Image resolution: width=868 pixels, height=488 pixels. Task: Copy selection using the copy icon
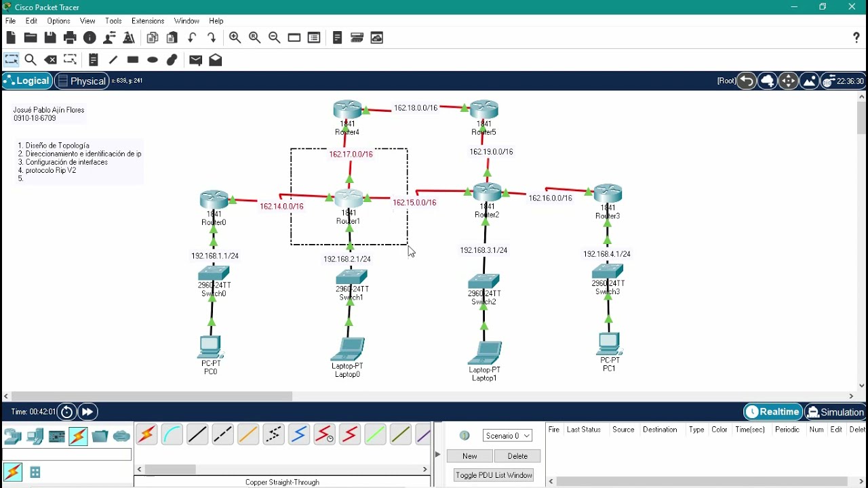click(x=153, y=38)
